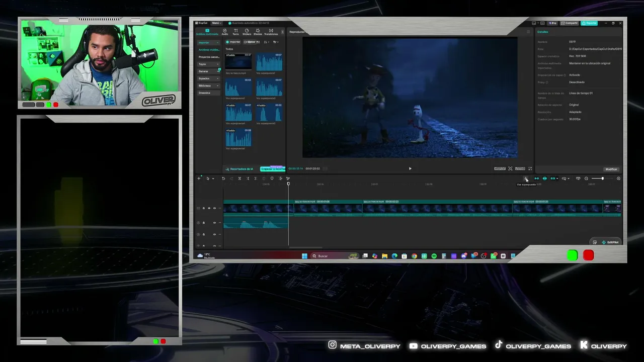
Task: Click the Windows Start button
Action: [304, 256]
